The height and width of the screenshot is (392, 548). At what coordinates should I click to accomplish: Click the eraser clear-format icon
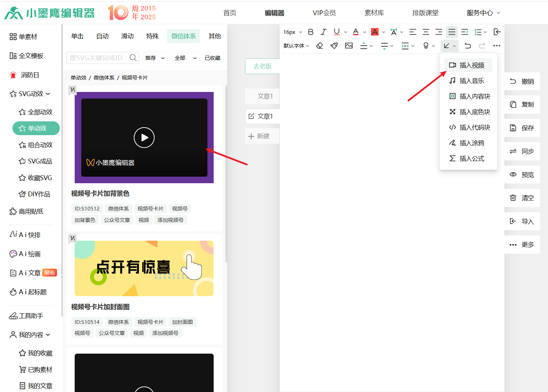point(319,46)
